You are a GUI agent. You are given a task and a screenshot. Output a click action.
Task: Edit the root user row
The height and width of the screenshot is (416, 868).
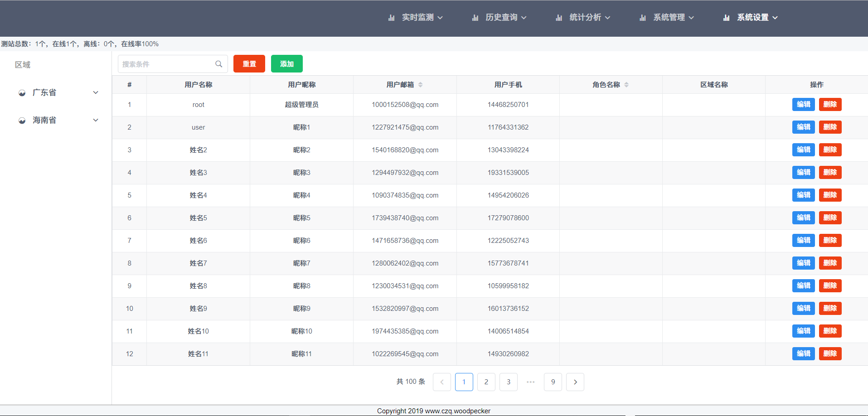tap(804, 105)
